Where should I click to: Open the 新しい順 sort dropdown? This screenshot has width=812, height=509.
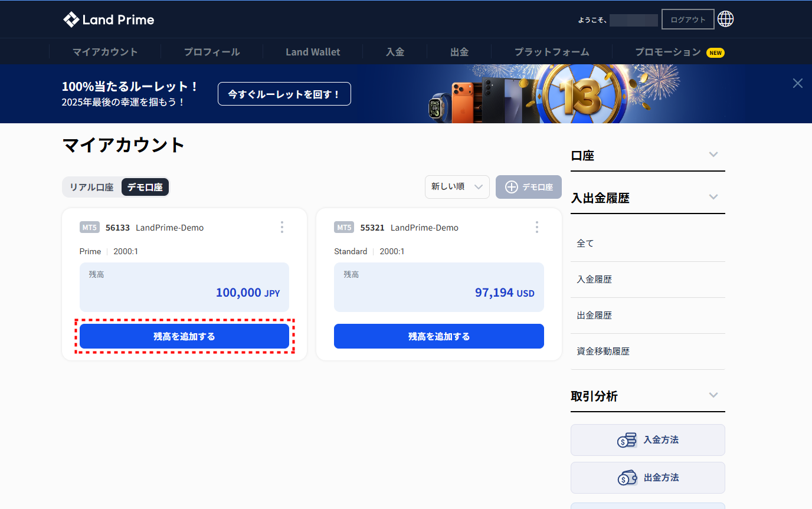(x=457, y=187)
